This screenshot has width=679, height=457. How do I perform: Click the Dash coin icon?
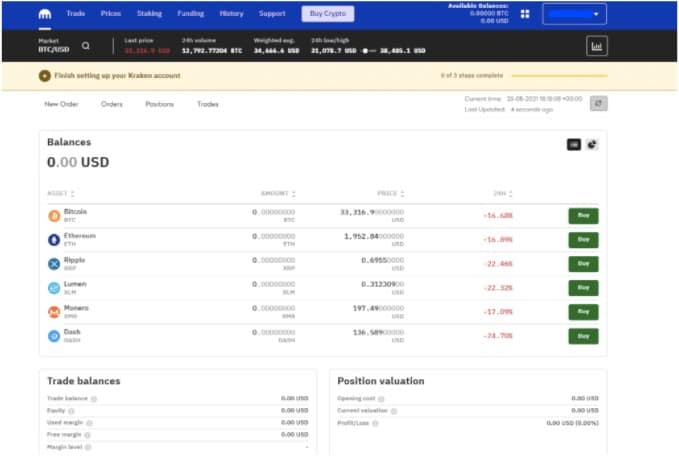pyautogui.click(x=54, y=336)
